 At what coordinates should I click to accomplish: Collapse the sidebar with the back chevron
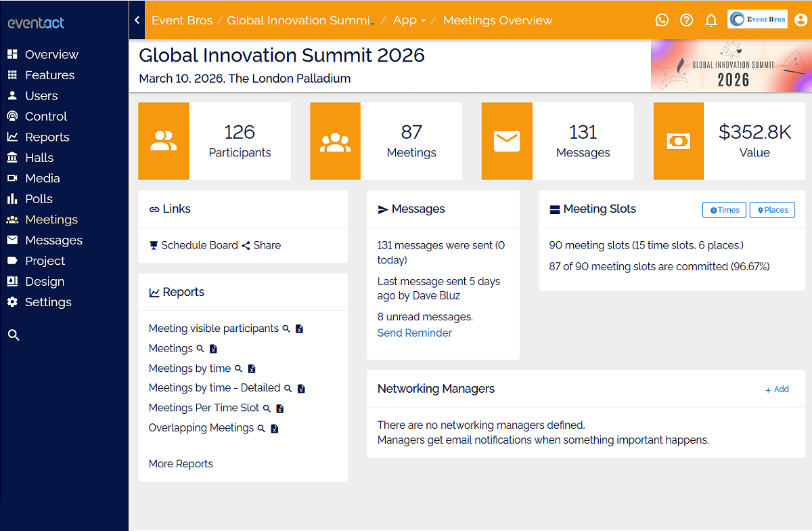coord(137,20)
